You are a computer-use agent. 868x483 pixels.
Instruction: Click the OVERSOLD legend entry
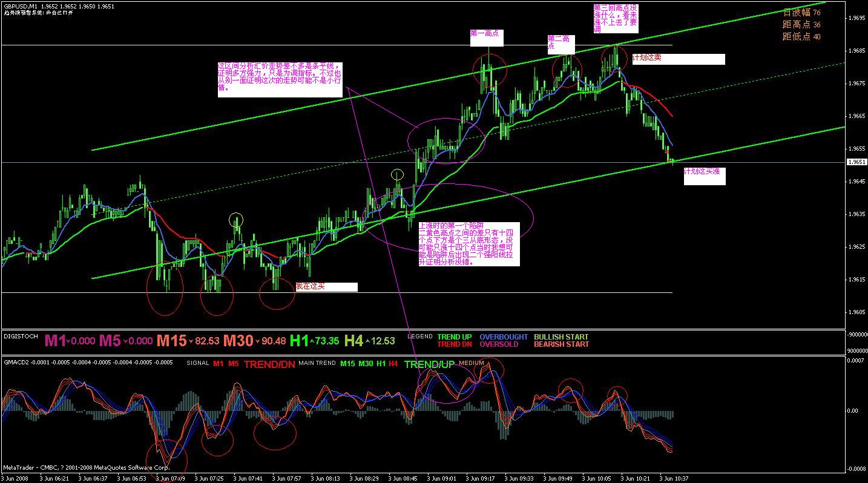(x=499, y=344)
